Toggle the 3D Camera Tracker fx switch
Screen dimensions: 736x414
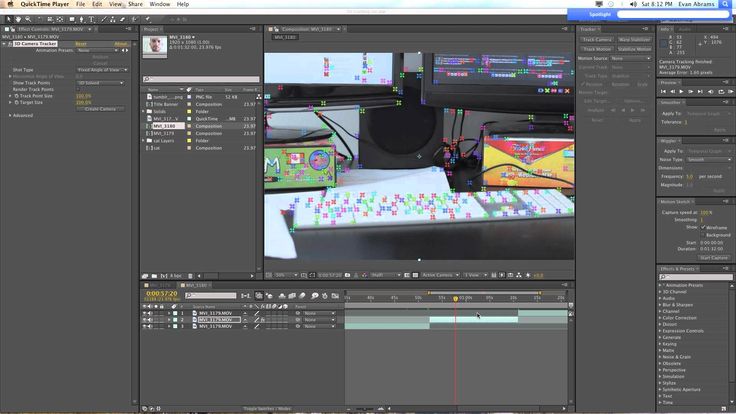tap(10, 44)
